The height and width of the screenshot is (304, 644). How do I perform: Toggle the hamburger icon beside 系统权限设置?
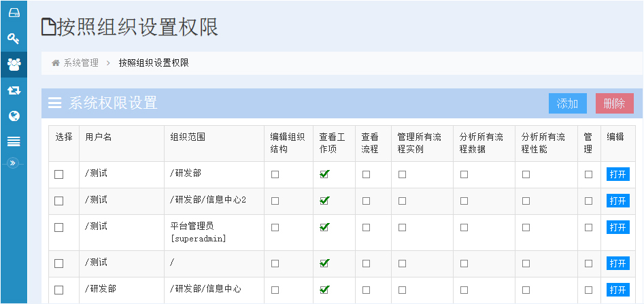point(54,103)
